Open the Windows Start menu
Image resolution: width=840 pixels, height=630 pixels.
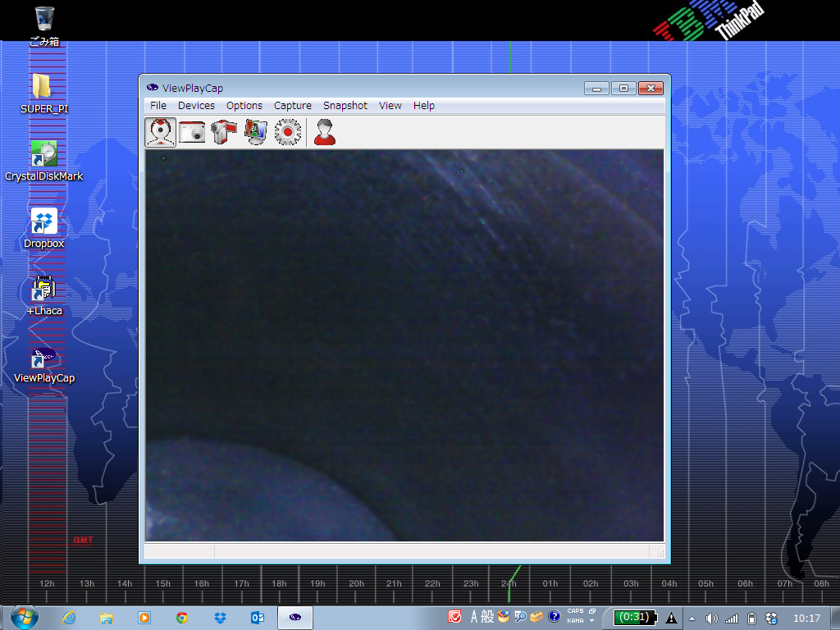pos(24,618)
